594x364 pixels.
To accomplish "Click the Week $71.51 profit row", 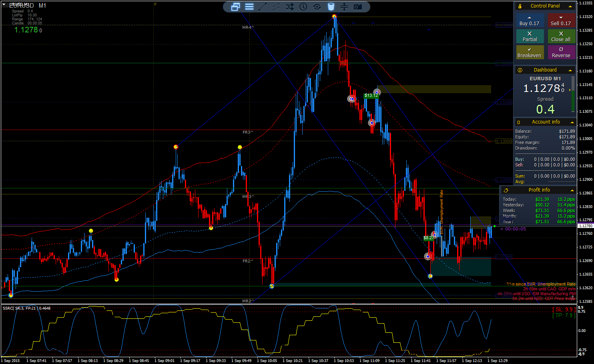I will [x=539, y=210].
